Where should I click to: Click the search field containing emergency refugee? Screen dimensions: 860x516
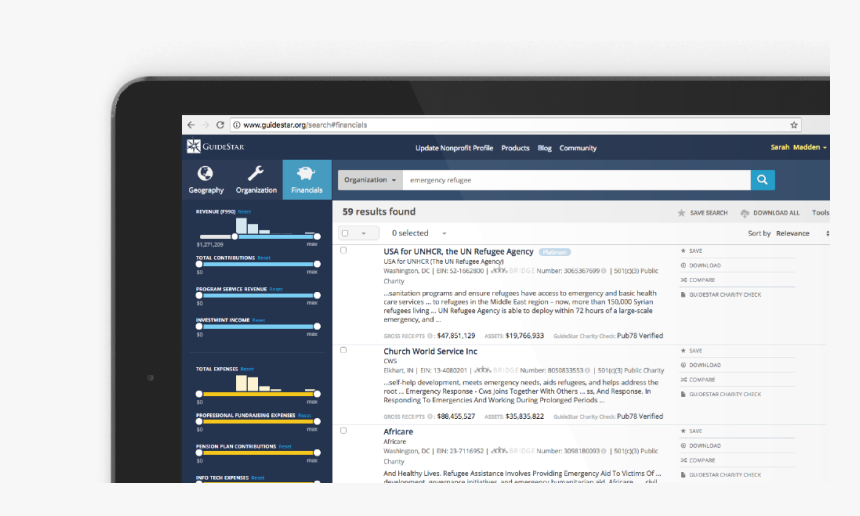tap(576, 180)
